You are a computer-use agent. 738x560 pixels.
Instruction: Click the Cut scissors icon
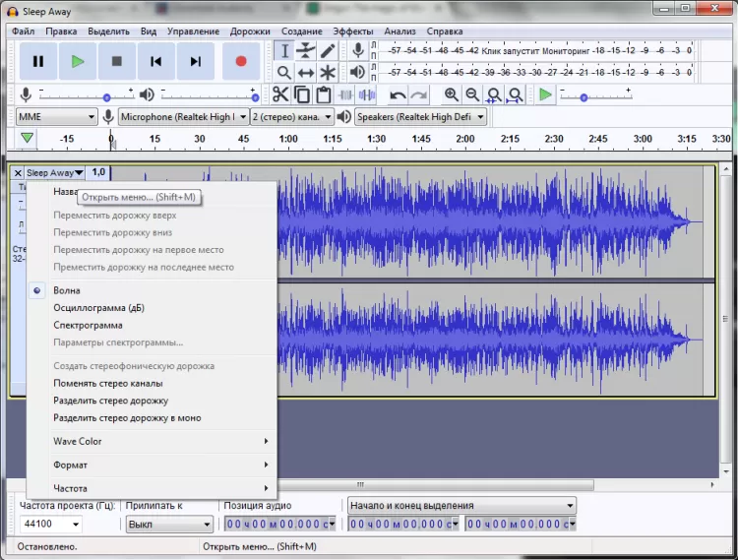click(x=280, y=94)
